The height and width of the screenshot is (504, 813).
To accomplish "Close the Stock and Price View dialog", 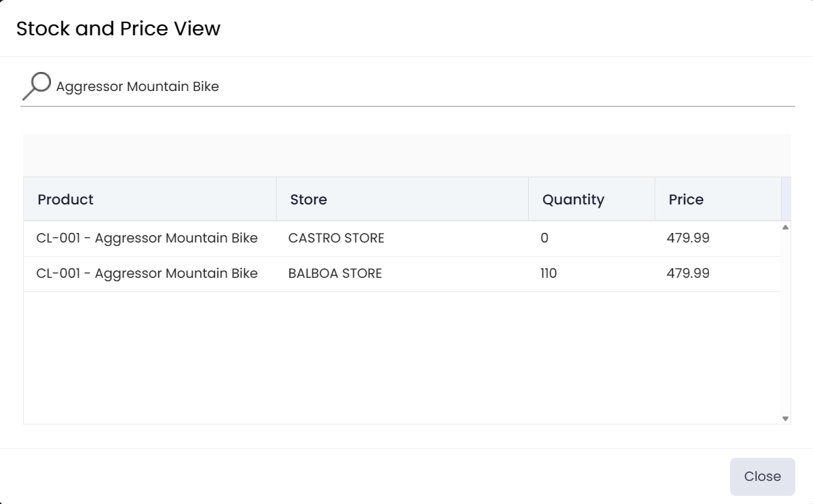I will coord(762,476).
